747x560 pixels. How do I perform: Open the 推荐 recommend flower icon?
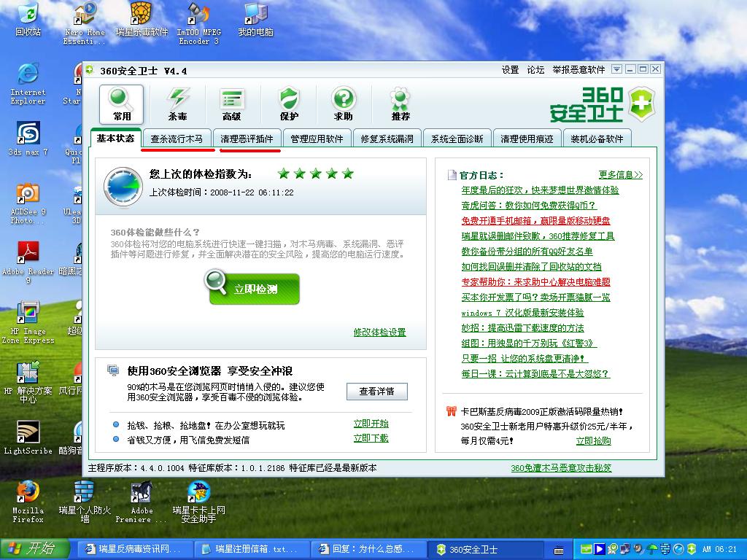[400, 104]
